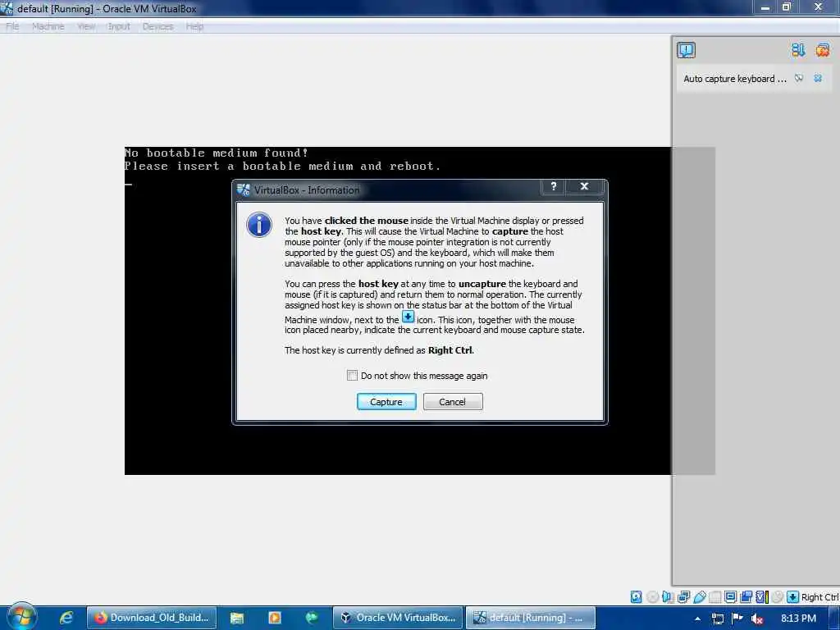This screenshot has width=840, height=630.
Task: Close the VirtualBox Information dialog
Action: pyautogui.click(x=584, y=186)
